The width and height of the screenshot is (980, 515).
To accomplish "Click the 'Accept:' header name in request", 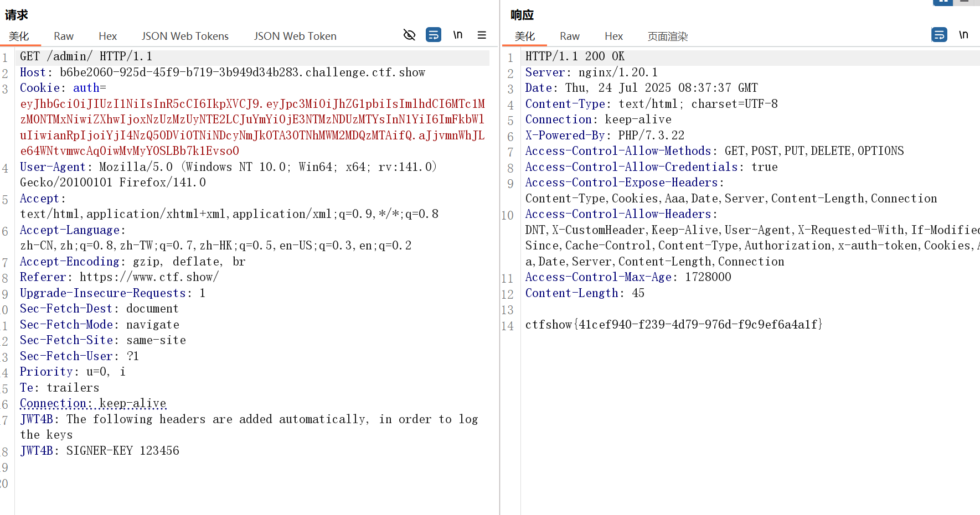I will click(x=43, y=199).
